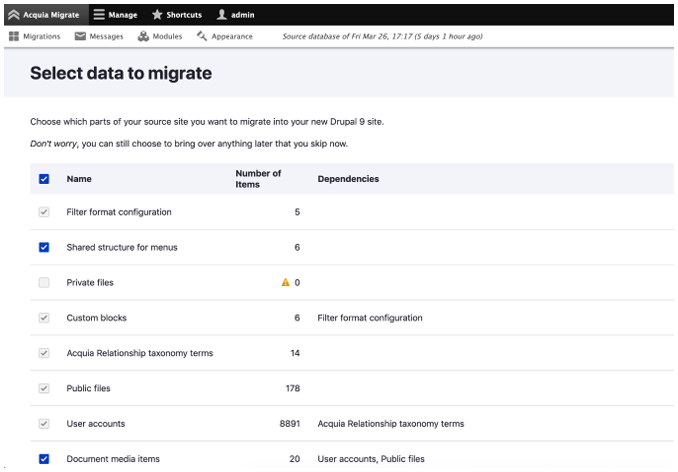Uncheck the Document media items checkbox
This screenshot has width=678, height=472.
click(x=43, y=459)
